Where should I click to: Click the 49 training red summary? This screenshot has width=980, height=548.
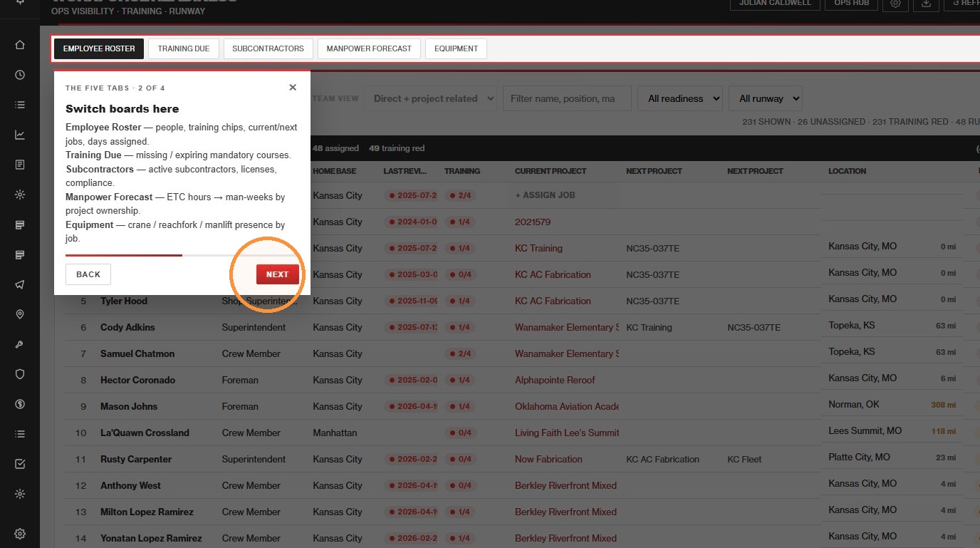[x=397, y=148]
